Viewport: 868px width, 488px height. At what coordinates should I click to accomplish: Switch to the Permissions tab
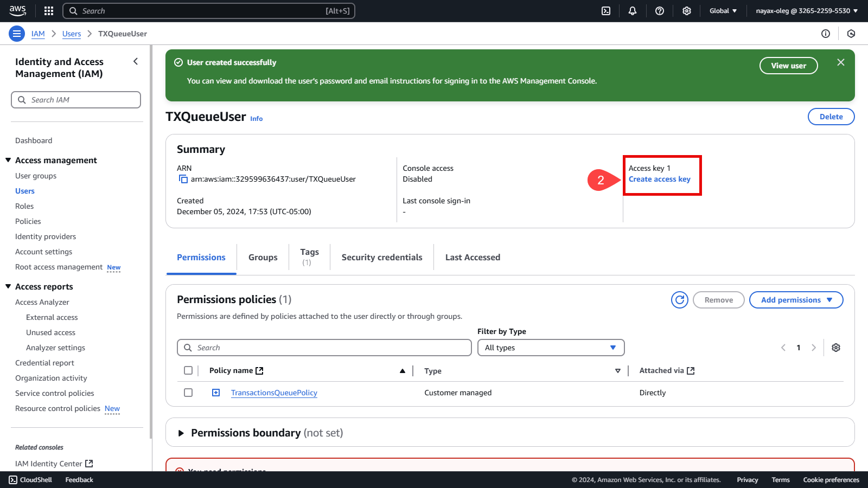[x=201, y=258]
